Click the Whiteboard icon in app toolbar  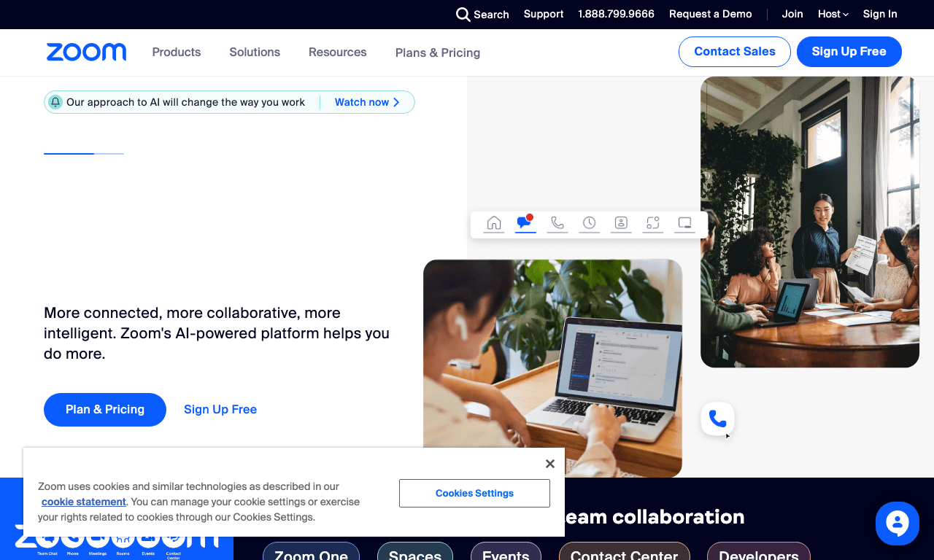pyautogui.click(x=684, y=223)
